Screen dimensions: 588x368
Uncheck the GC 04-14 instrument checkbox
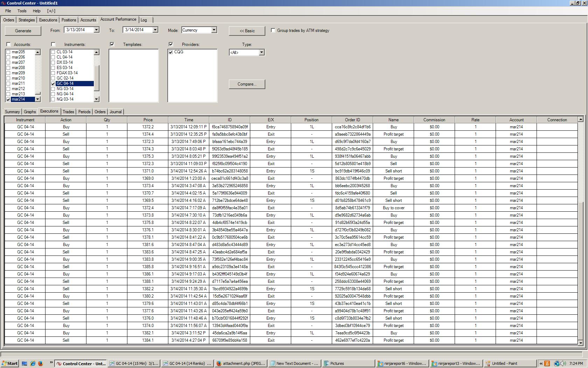(x=53, y=84)
